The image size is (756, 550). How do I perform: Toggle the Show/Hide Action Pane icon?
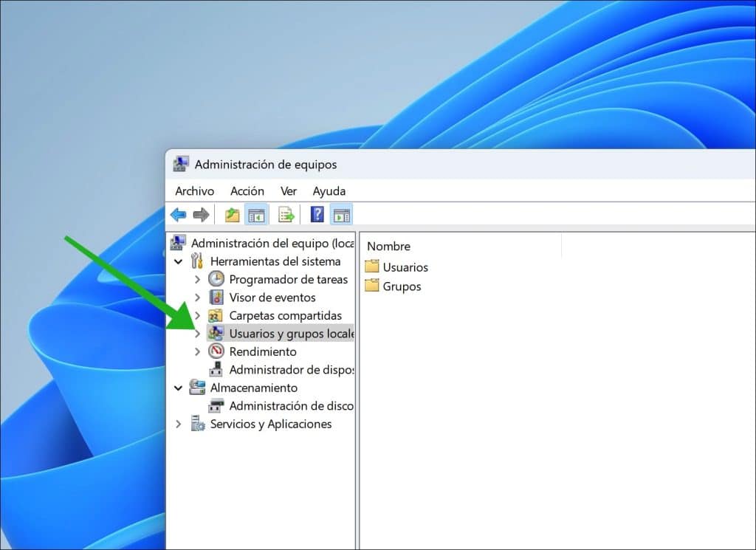click(341, 215)
